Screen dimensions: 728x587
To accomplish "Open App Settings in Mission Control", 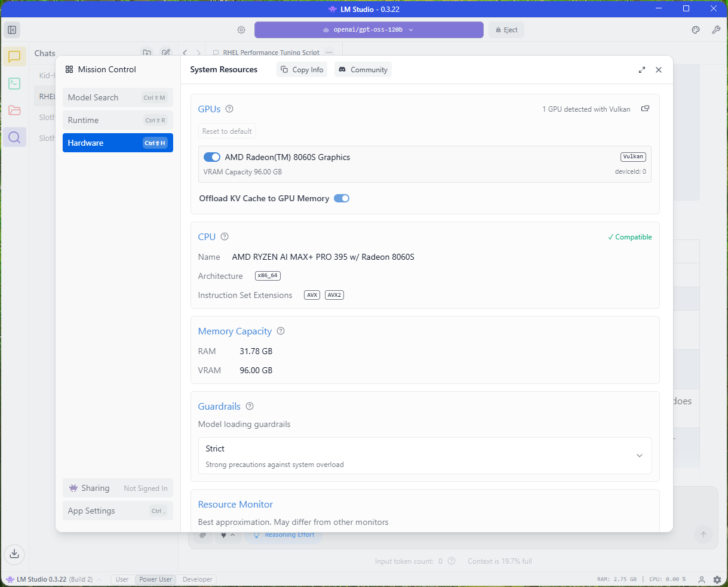I will [x=118, y=511].
